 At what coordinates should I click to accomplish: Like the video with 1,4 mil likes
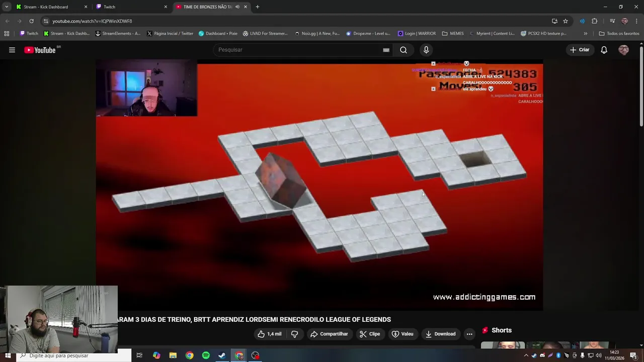click(269, 334)
